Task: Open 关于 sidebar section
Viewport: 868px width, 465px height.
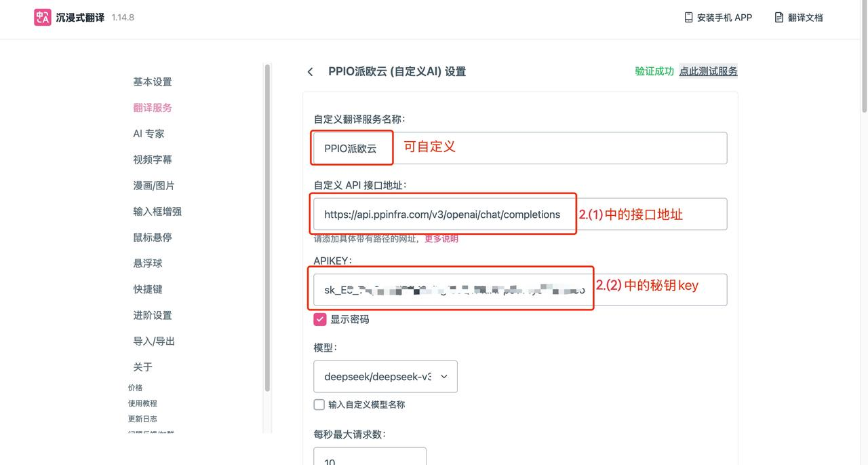Action: pos(142,367)
